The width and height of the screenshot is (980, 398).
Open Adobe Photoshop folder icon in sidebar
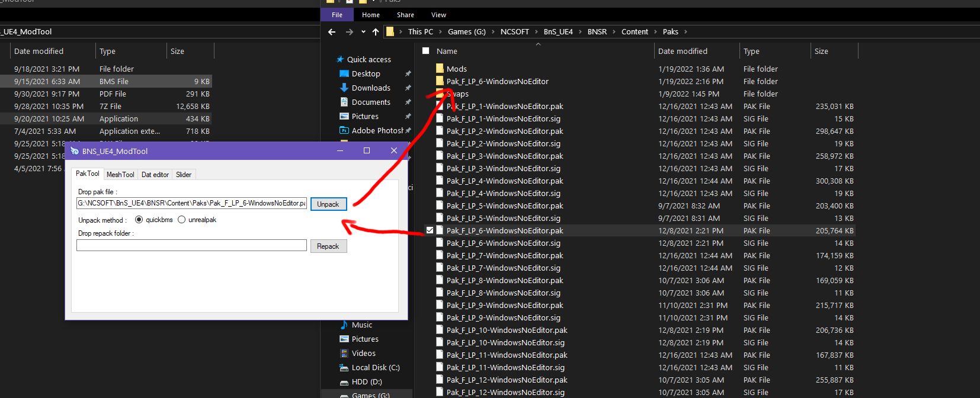tap(344, 130)
